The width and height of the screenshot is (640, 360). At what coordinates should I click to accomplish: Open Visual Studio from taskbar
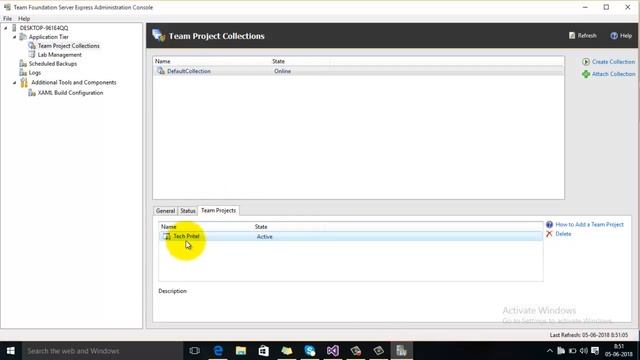pyautogui.click(x=333, y=351)
